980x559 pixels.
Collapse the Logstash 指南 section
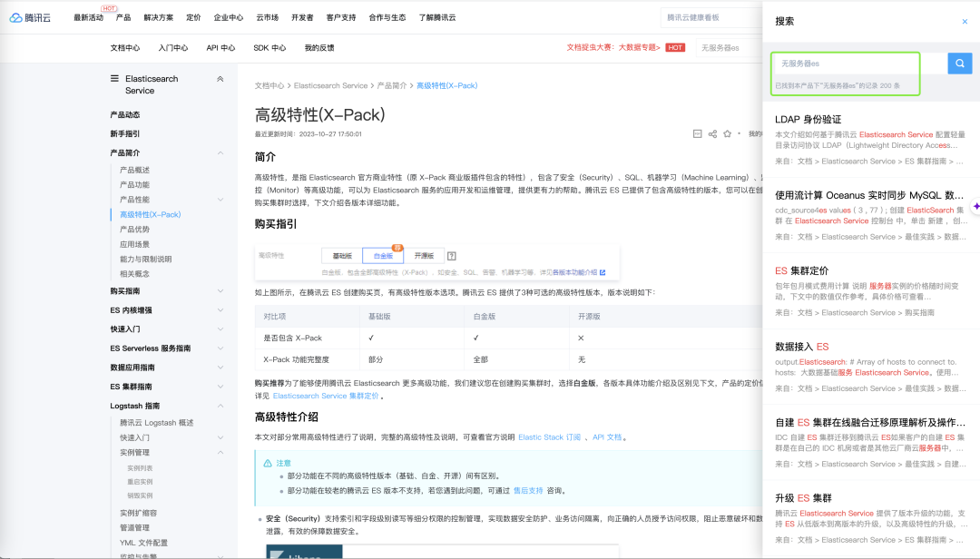220,406
